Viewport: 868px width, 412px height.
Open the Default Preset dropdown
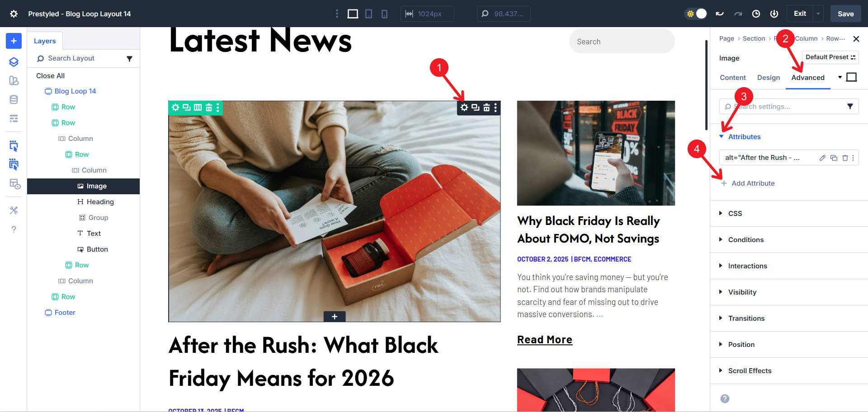[x=830, y=57]
